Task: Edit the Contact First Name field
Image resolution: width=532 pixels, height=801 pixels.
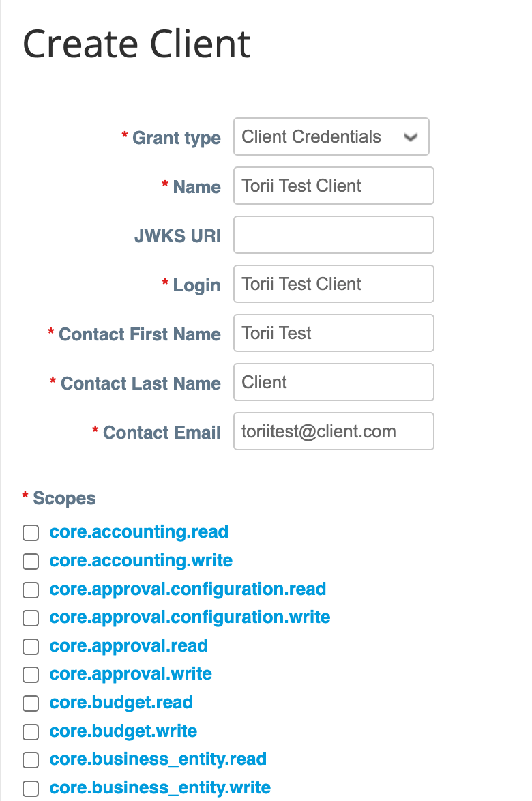Action: click(334, 332)
